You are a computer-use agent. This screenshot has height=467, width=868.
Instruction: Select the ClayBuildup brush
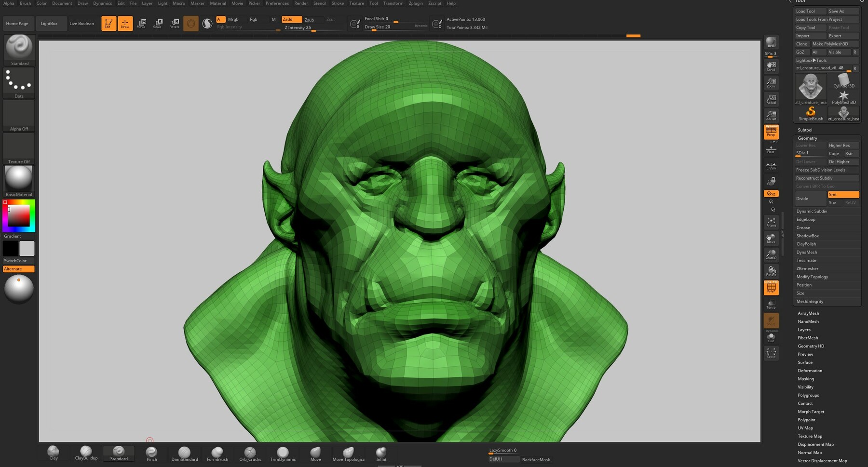pos(86,453)
